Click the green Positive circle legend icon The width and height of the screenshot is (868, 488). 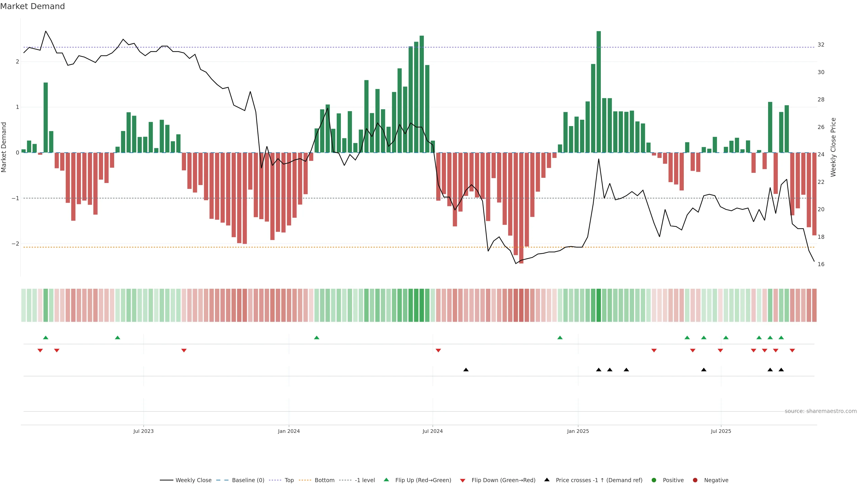coord(654,480)
